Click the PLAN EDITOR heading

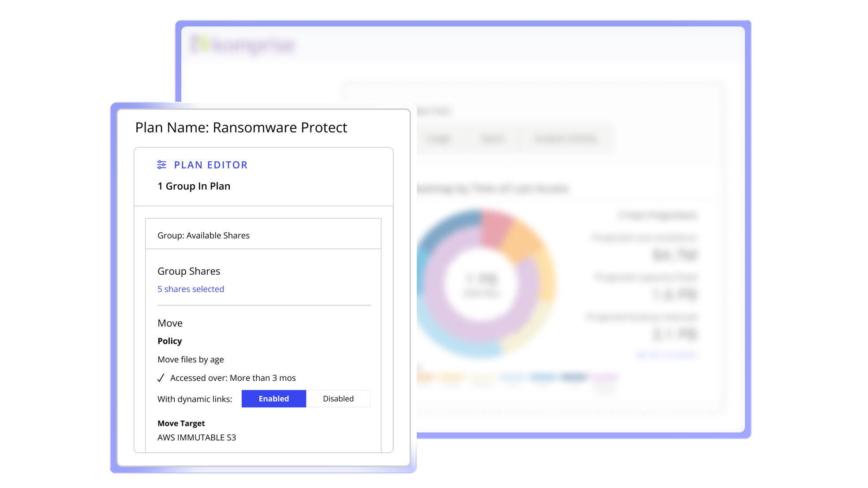coord(211,165)
